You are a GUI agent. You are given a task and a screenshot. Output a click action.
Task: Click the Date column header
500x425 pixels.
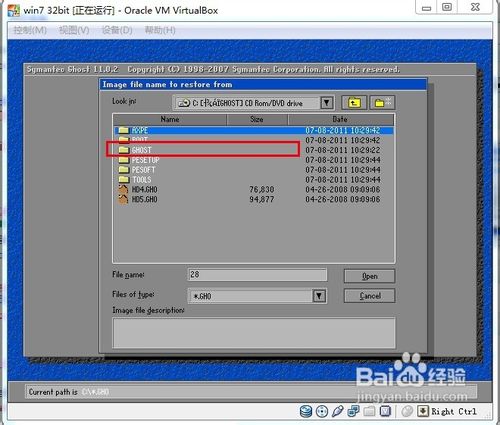(x=340, y=119)
